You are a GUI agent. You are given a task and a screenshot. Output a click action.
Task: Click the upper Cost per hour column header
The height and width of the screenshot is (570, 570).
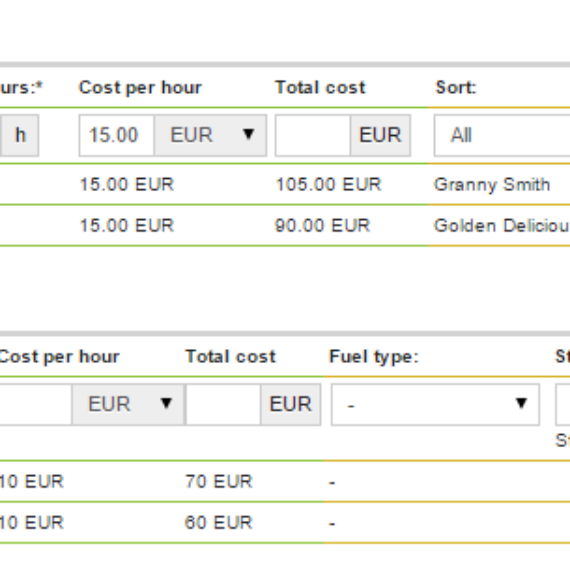pyautogui.click(x=140, y=88)
